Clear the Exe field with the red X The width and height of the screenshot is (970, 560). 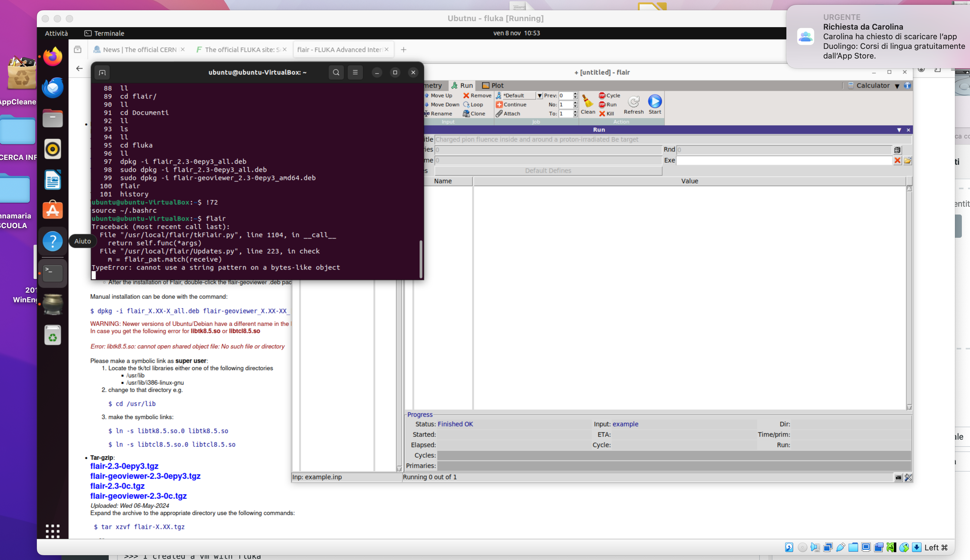click(x=897, y=161)
